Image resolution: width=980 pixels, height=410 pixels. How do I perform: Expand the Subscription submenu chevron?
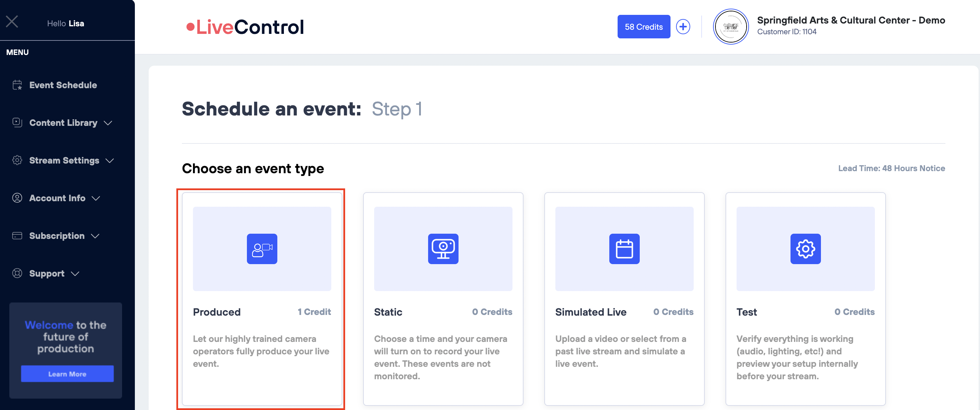[95, 236]
